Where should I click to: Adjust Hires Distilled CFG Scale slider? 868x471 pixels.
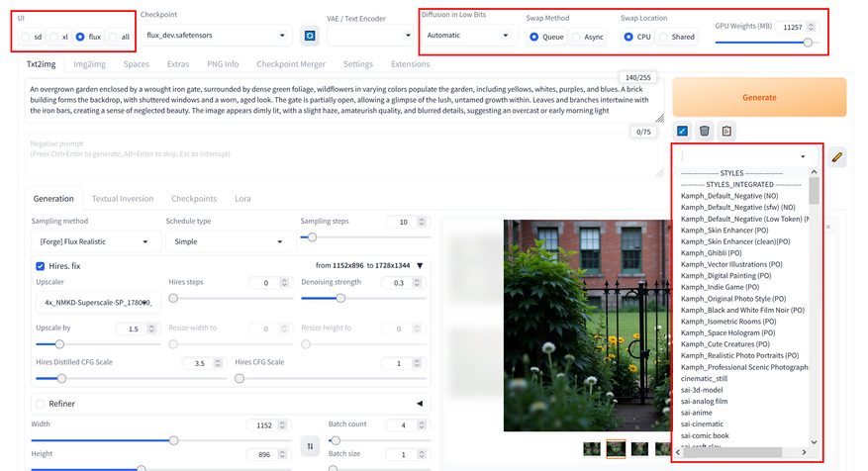[x=132, y=379]
